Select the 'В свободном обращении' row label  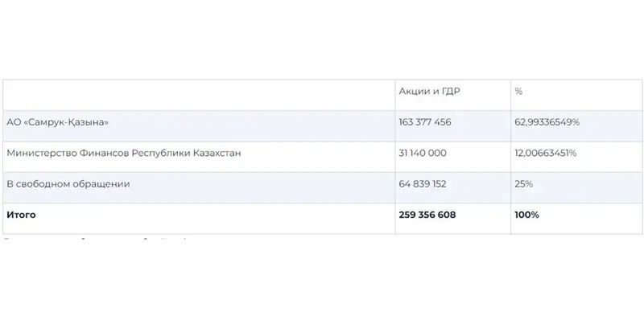(68, 184)
